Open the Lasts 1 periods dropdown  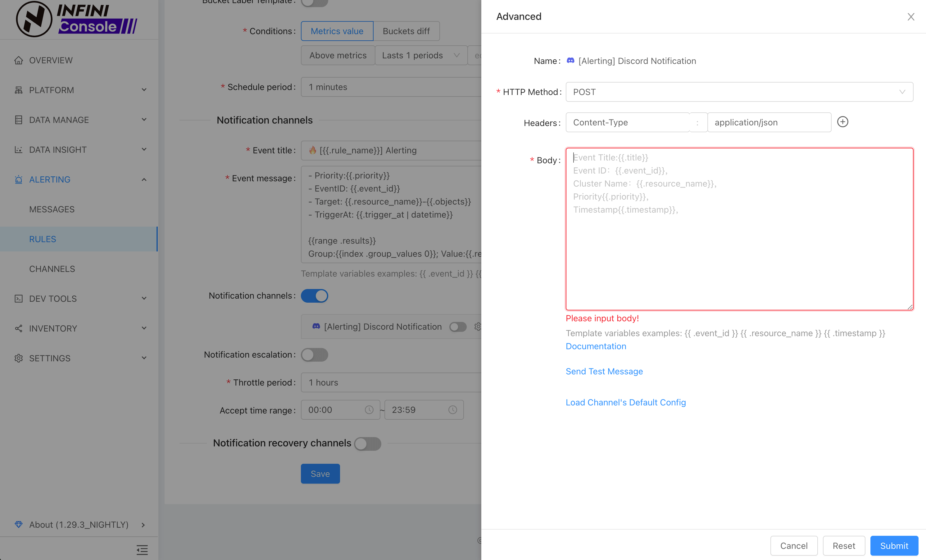[x=420, y=55]
